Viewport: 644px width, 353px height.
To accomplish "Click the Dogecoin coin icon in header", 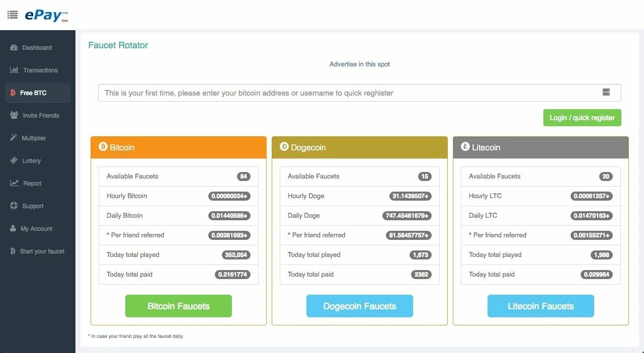I will pyautogui.click(x=284, y=146).
